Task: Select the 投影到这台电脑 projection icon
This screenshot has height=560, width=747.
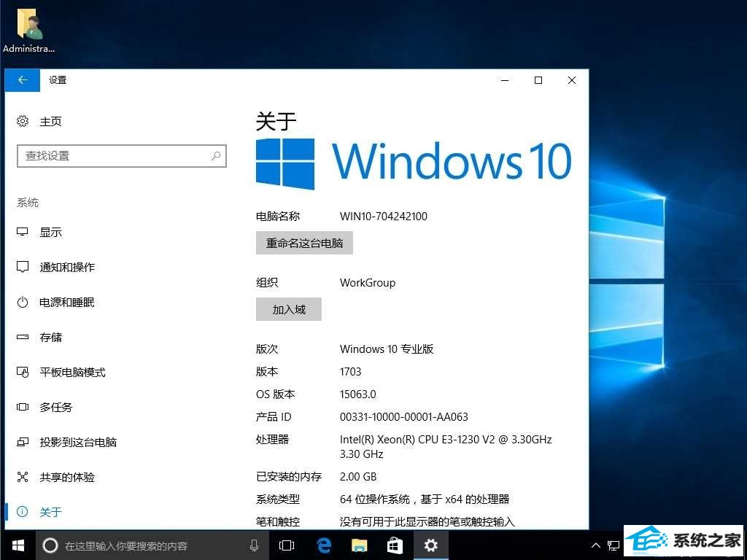Action: click(23, 442)
